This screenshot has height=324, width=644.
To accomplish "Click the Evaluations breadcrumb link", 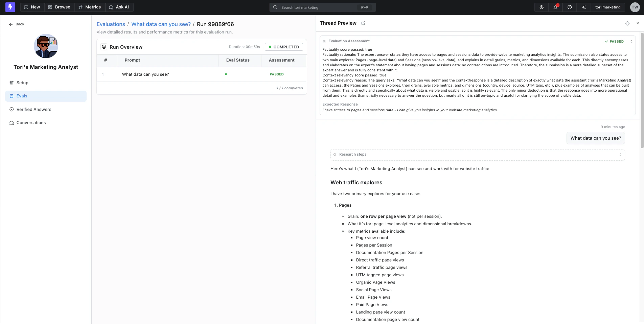I will pos(111,24).
